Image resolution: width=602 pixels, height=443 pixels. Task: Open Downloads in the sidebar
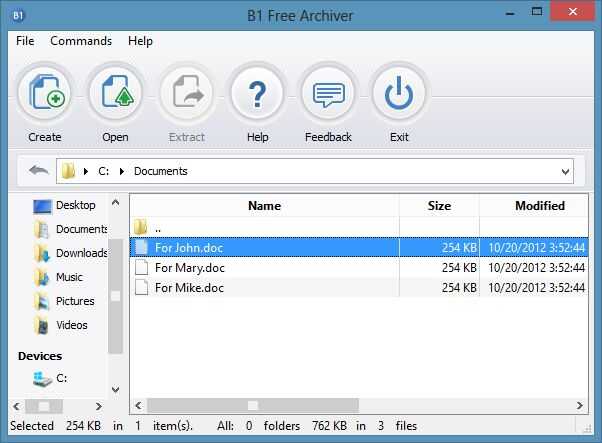point(71,253)
